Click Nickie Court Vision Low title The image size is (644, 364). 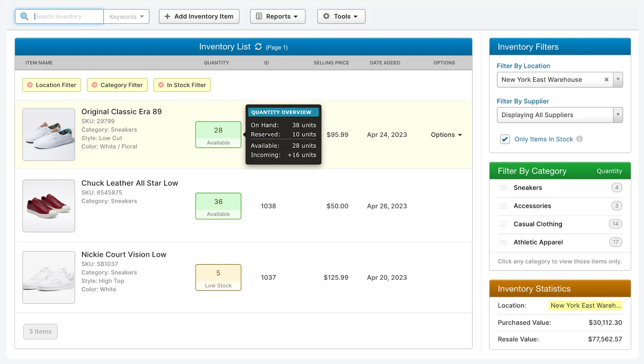tap(124, 255)
